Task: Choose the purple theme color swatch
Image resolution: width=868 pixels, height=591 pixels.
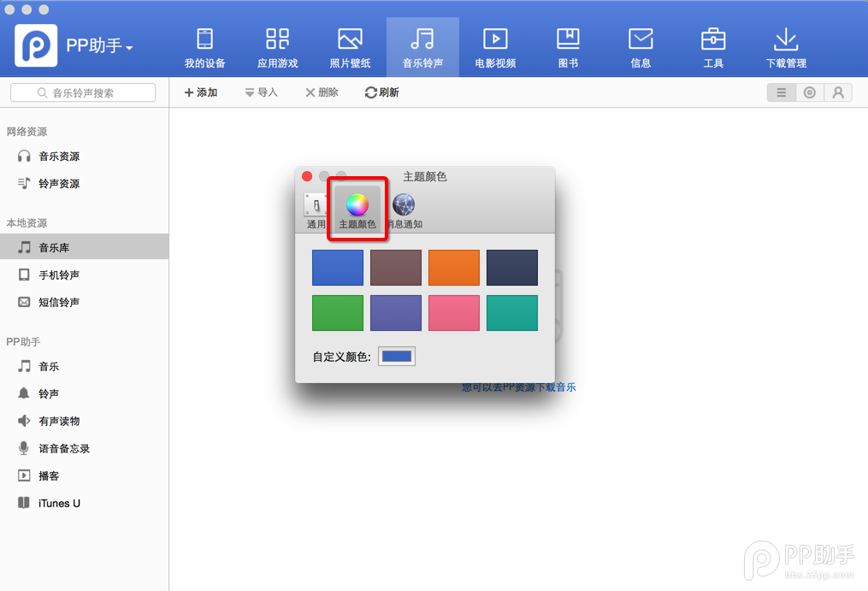Action: click(396, 313)
